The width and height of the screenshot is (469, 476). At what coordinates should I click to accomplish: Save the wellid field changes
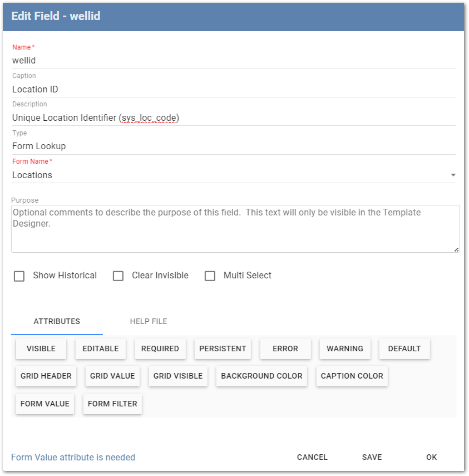pyautogui.click(x=372, y=457)
